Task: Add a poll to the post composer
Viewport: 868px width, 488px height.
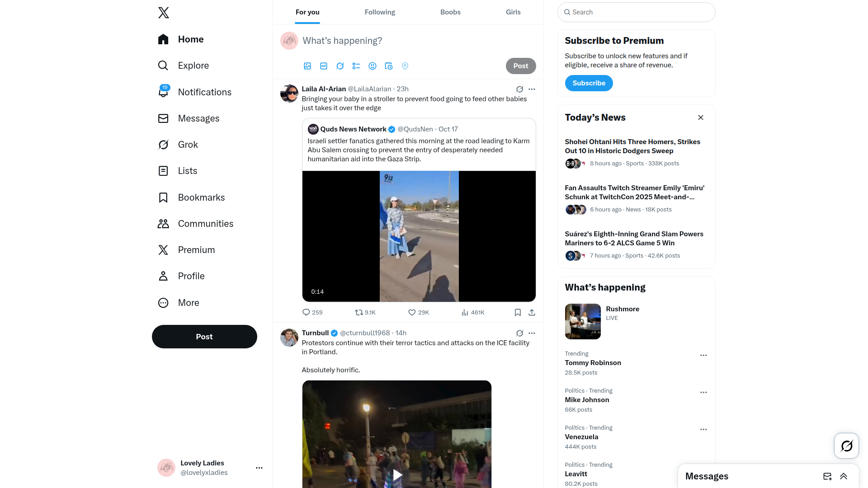Action: click(356, 66)
